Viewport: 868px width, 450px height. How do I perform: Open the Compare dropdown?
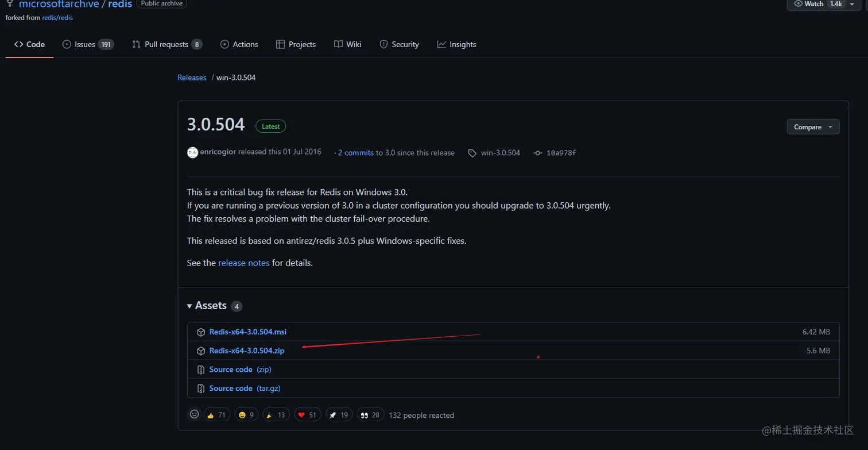[813, 127]
